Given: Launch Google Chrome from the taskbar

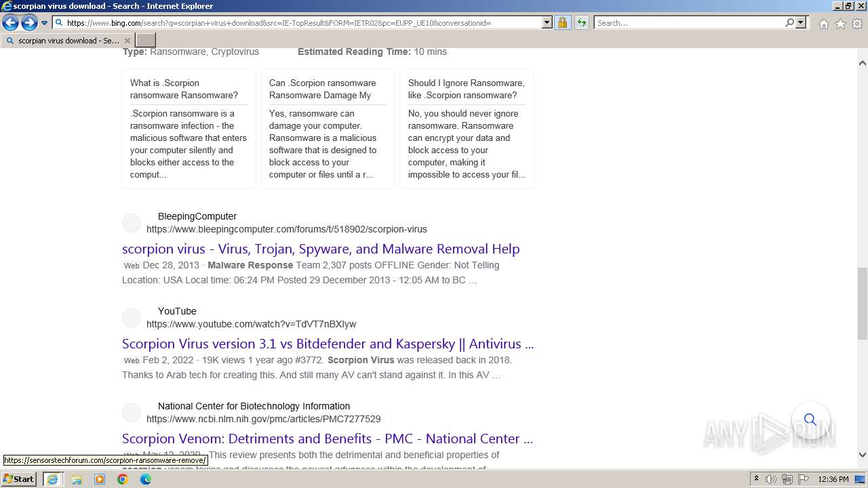Looking at the screenshot, I should (123, 479).
